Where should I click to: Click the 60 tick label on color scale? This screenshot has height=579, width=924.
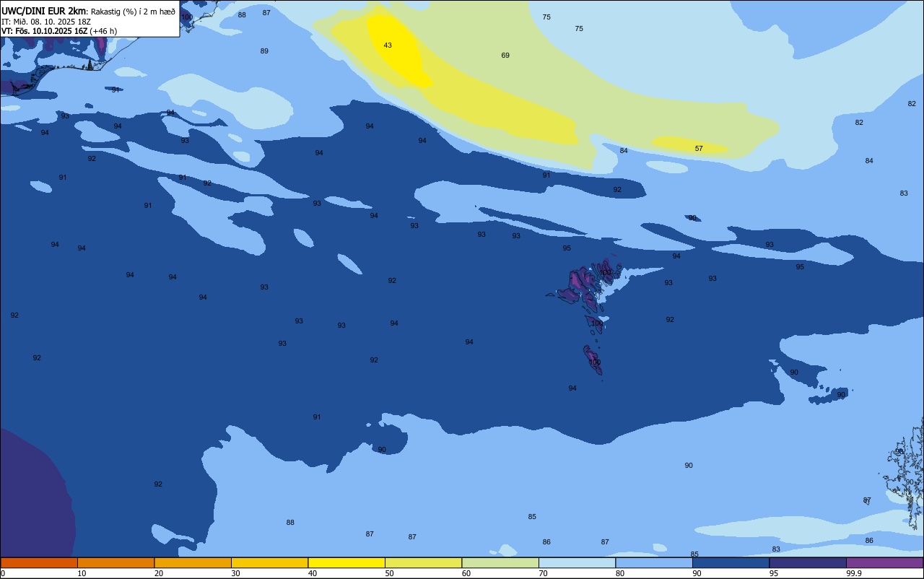click(x=466, y=573)
